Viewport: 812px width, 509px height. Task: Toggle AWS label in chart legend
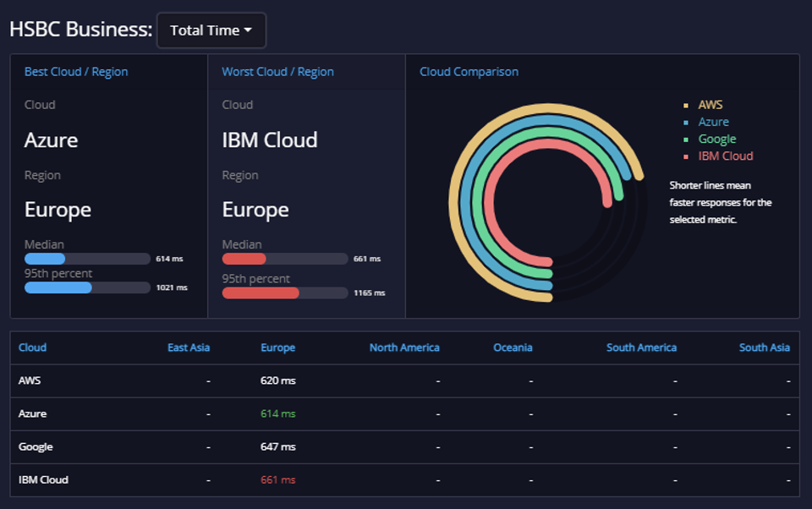[x=710, y=105]
